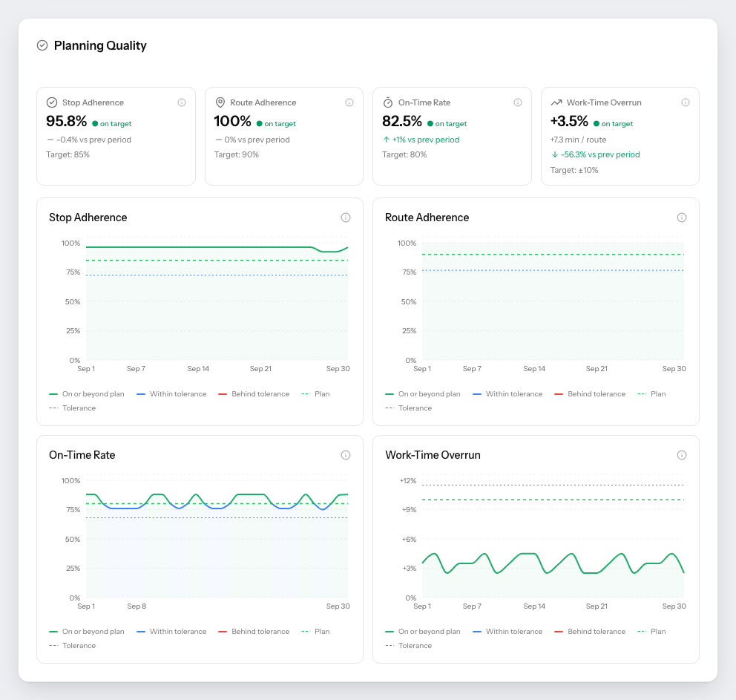The width and height of the screenshot is (736, 700).
Task: Click the green dashed plan line in Route Adherence chart
Action: pos(553,255)
